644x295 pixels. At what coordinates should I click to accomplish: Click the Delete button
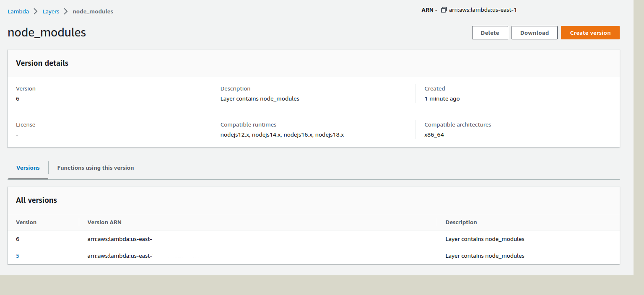(x=490, y=33)
